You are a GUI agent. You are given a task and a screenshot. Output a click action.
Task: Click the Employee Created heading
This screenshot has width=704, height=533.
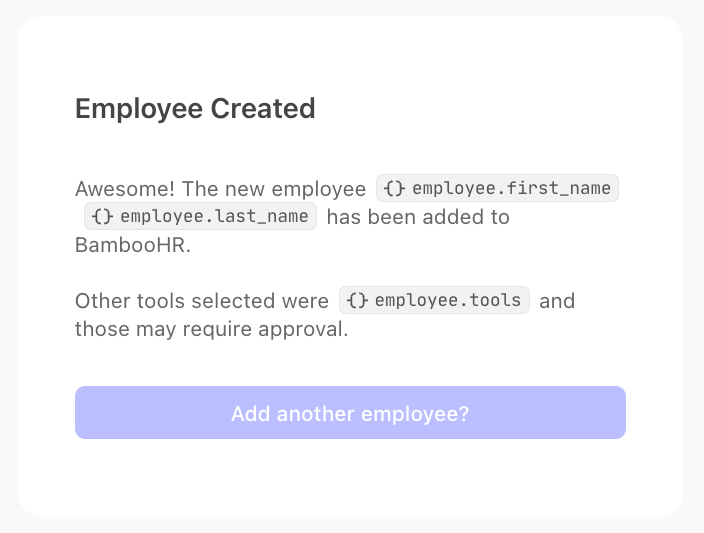coord(195,109)
